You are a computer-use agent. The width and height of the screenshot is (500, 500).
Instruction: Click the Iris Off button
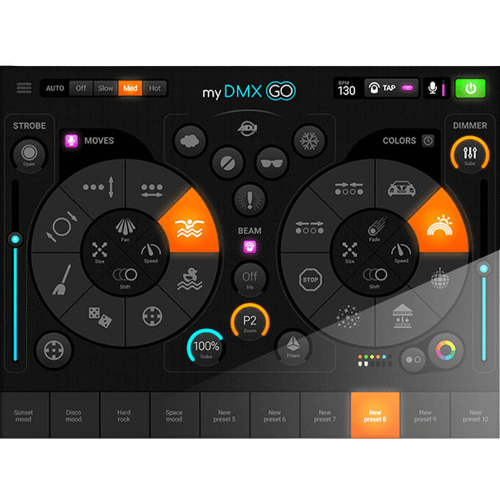point(250,279)
